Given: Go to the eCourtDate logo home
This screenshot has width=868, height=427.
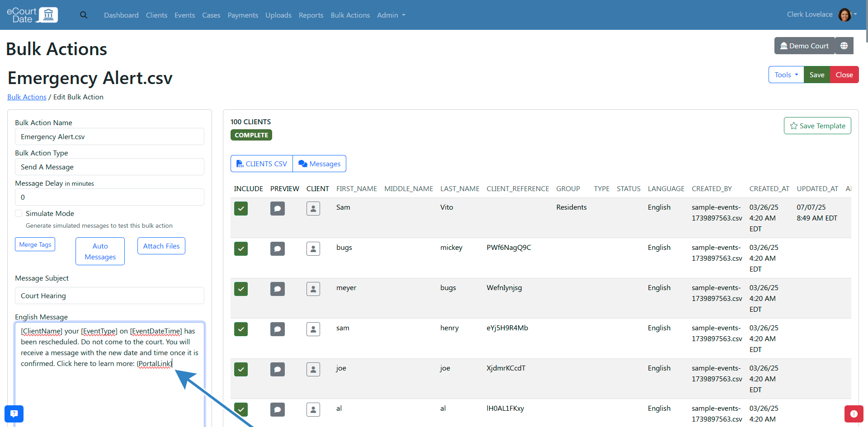Looking at the screenshot, I should 32,15.
